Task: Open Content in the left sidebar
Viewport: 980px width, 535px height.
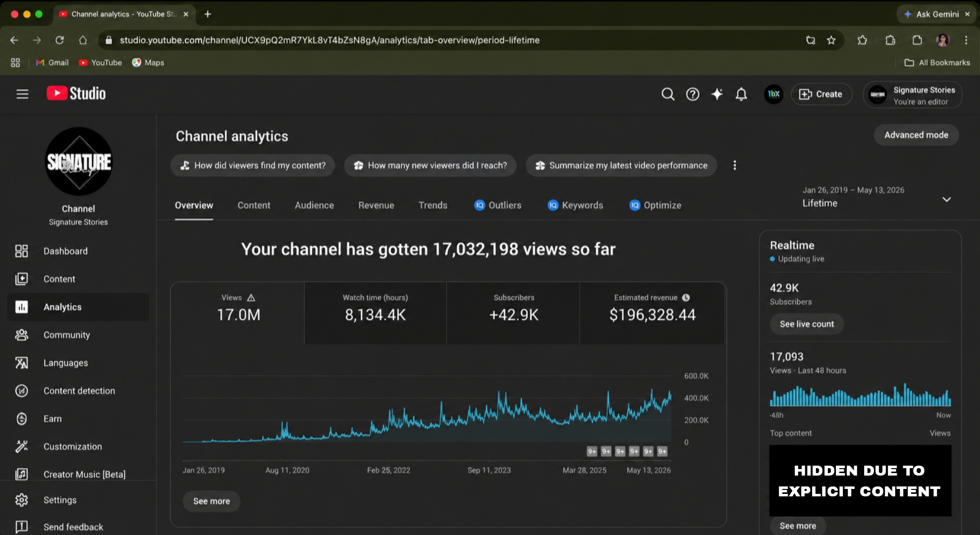Action: tap(78, 279)
